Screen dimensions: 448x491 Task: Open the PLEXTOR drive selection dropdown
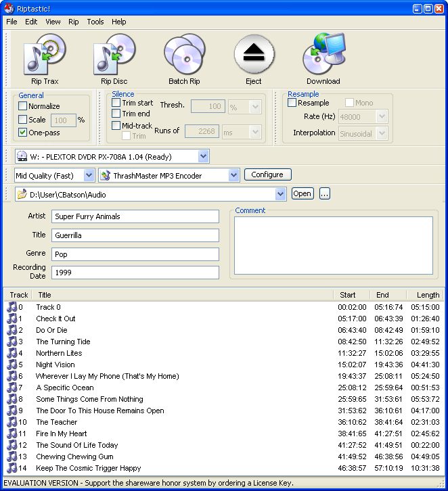203,156
